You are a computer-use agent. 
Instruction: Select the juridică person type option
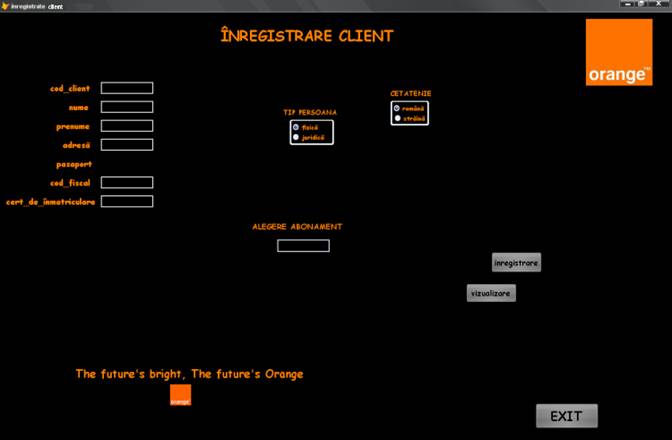pos(296,137)
